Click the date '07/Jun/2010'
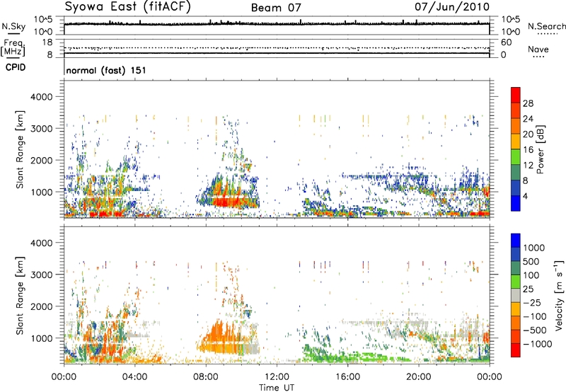566x392 pixels. pyautogui.click(x=452, y=6)
